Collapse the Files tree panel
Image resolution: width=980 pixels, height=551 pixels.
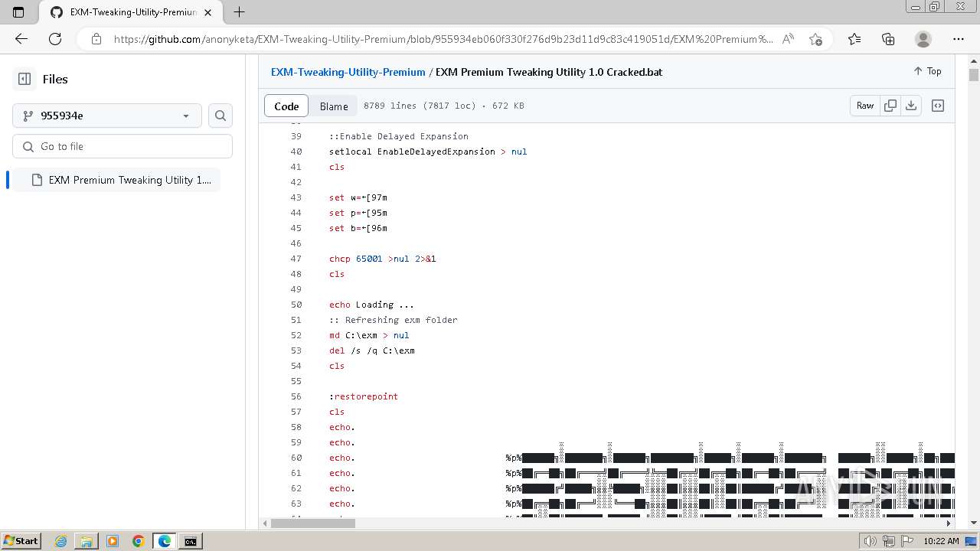click(24, 79)
